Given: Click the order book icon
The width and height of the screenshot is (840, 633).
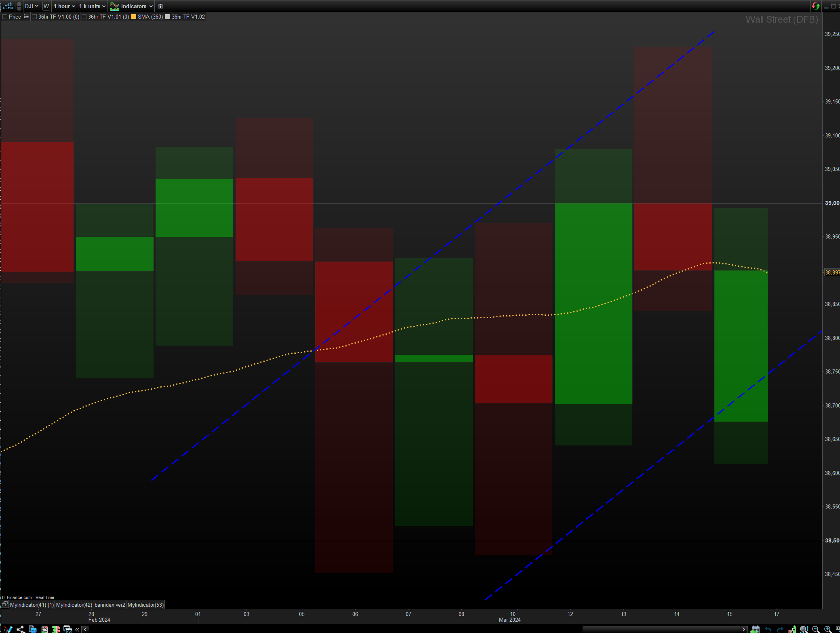Looking at the screenshot, I should 56,629.
